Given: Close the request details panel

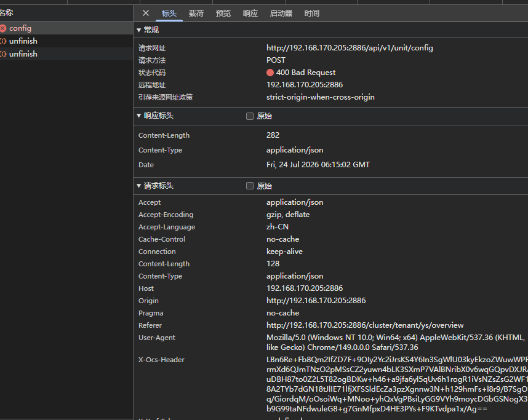Looking at the screenshot, I should [x=146, y=13].
